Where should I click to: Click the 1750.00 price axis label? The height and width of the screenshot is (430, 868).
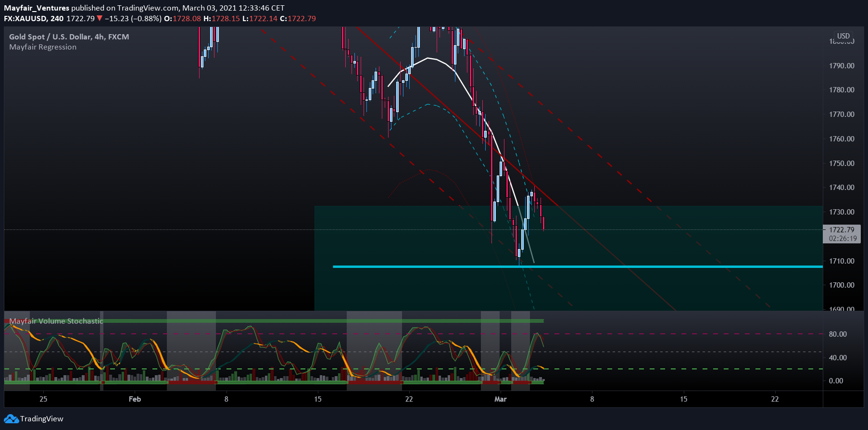(x=842, y=164)
